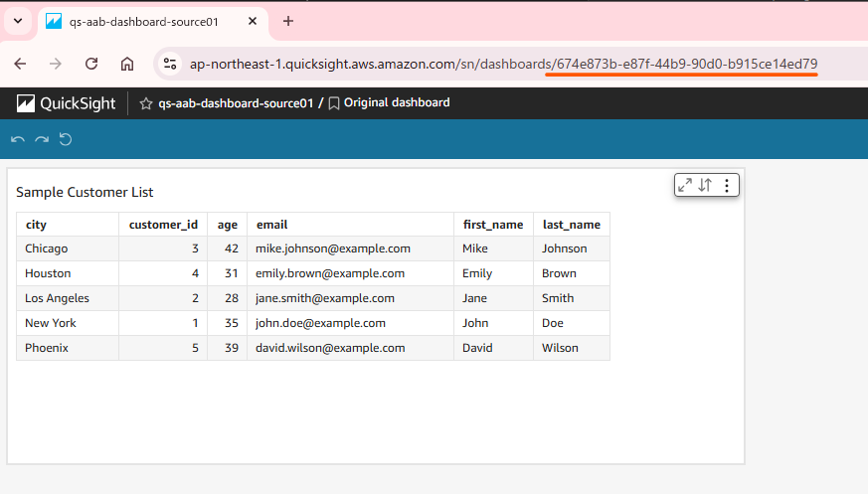868x494 pixels.
Task: Open a new browser tab
Action: point(288,21)
